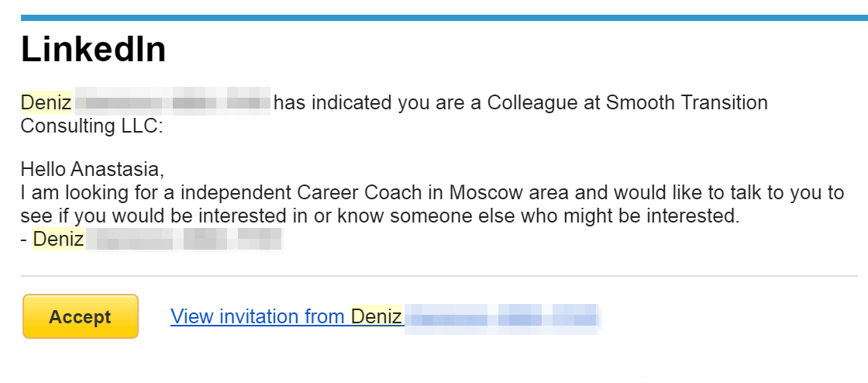
Task: Click highlighted 'Deniz' in the message signature
Action: (58, 239)
